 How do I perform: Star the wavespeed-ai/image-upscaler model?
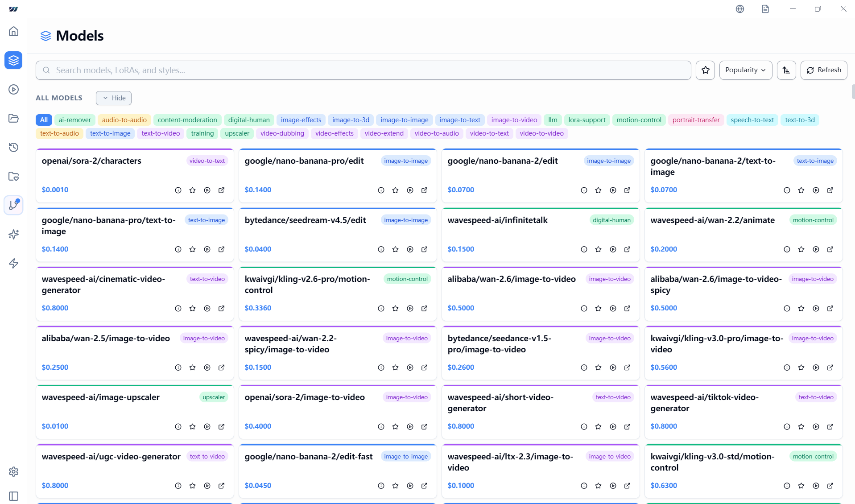point(192,426)
